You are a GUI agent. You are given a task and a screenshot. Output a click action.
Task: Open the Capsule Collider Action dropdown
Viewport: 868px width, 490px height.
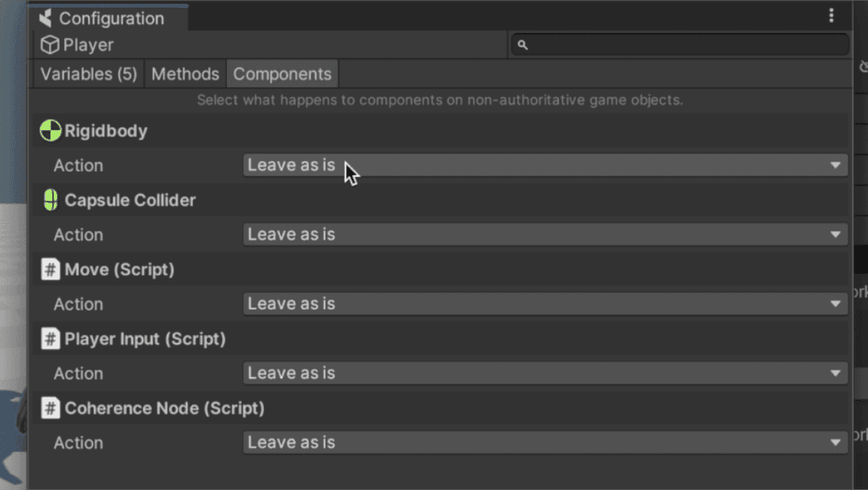point(544,235)
